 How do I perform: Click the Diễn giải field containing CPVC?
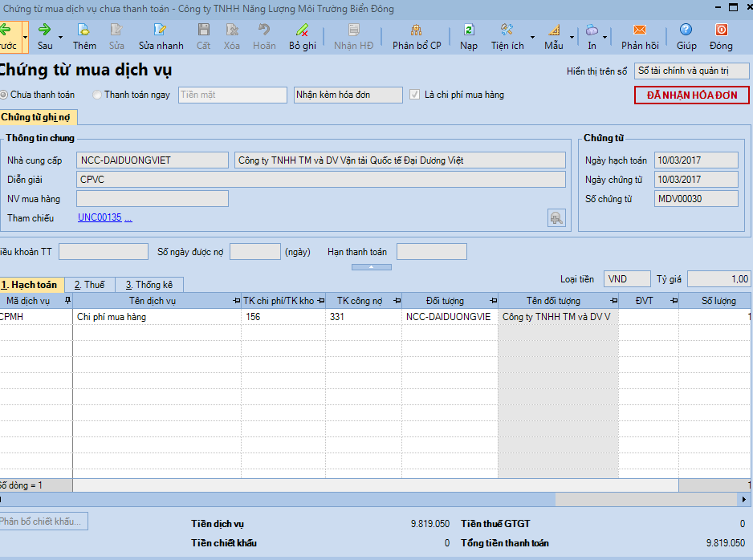321,180
